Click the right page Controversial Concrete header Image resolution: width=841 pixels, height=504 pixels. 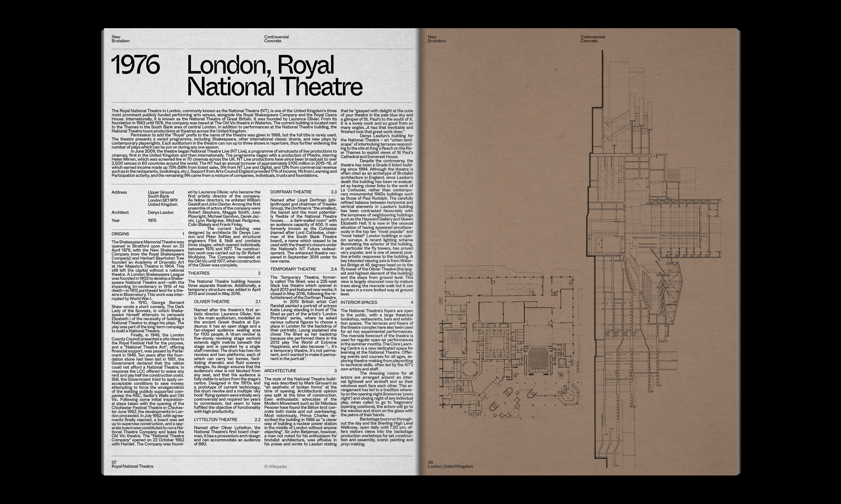(592, 39)
